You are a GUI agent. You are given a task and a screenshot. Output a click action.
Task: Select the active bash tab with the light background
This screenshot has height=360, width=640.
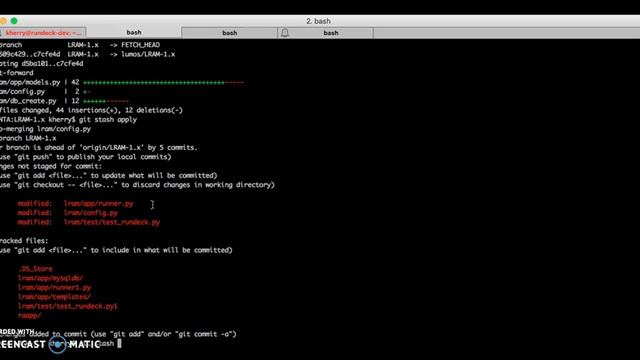pyautogui.click(x=134, y=32)
